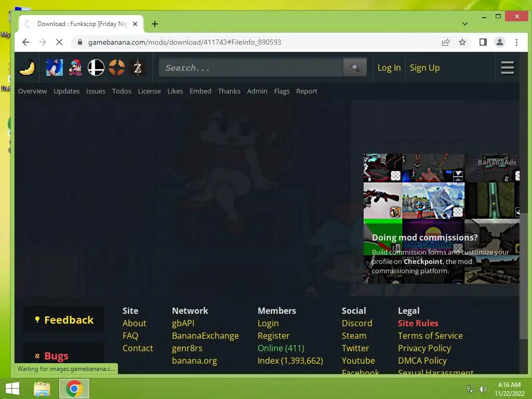Open File Explorer from taskbar
This screenshot has height=399, width=532.
tap(42, 389)
